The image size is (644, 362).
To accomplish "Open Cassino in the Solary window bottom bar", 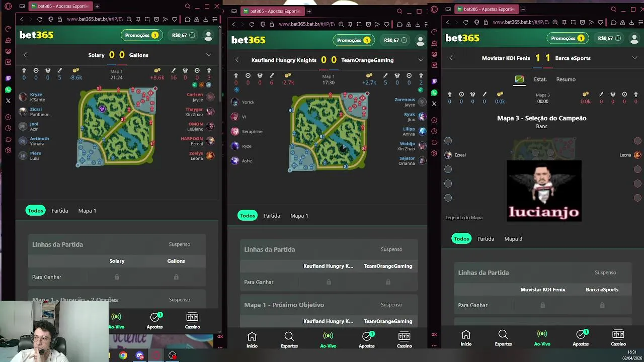I will click(x=192, y=321).
